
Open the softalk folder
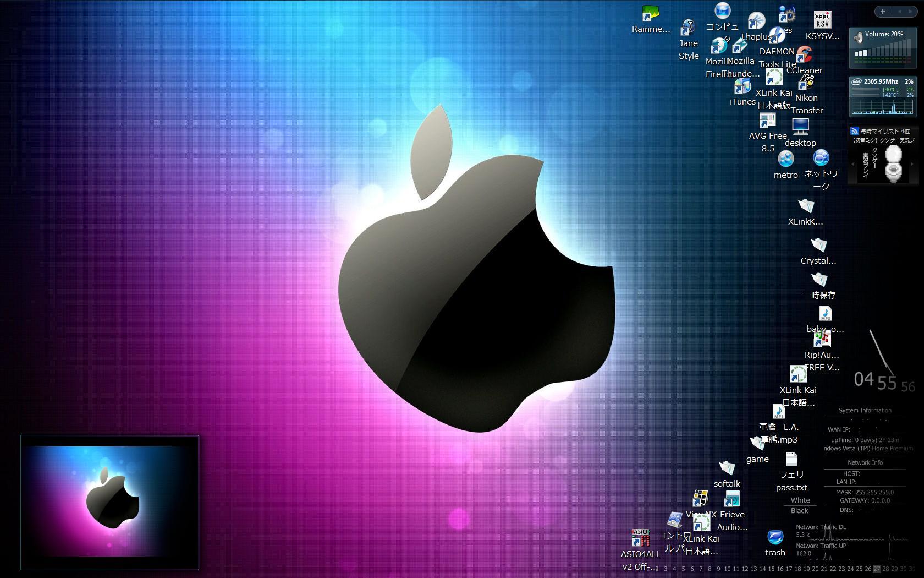coord(727,469)
